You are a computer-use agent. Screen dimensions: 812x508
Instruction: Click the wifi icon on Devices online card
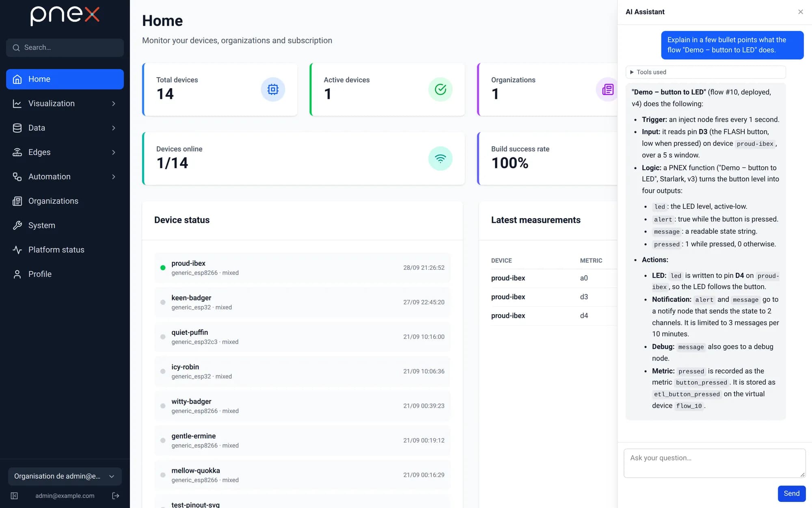[441, 158]
